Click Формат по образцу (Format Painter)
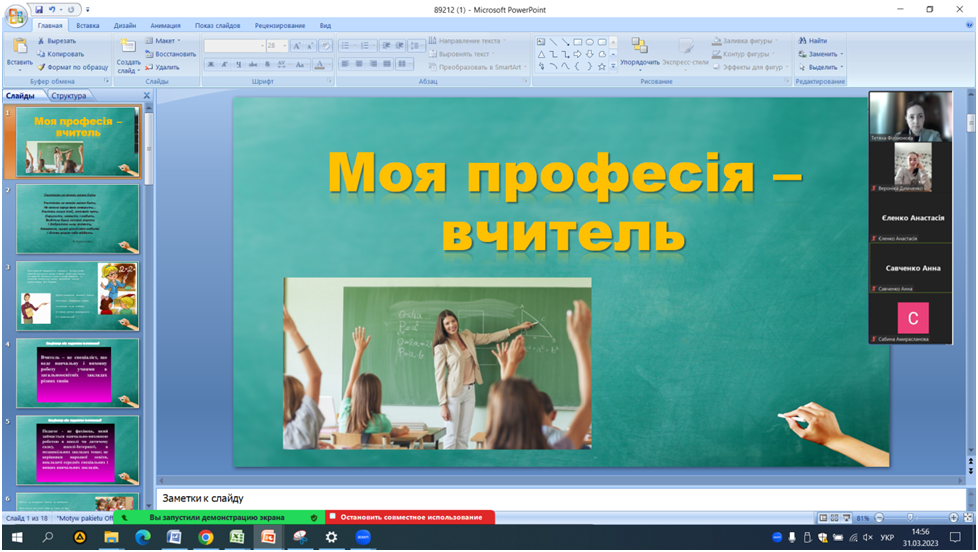 71,67
